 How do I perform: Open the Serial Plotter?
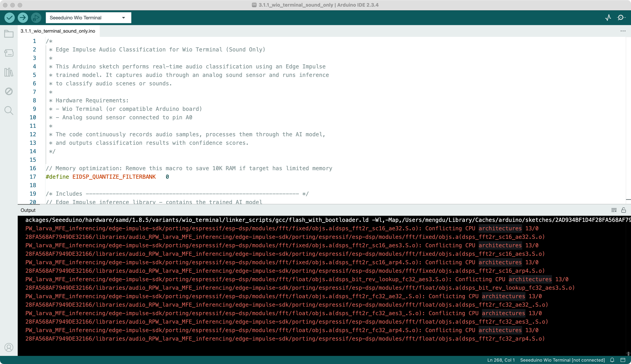pos(608,18)
